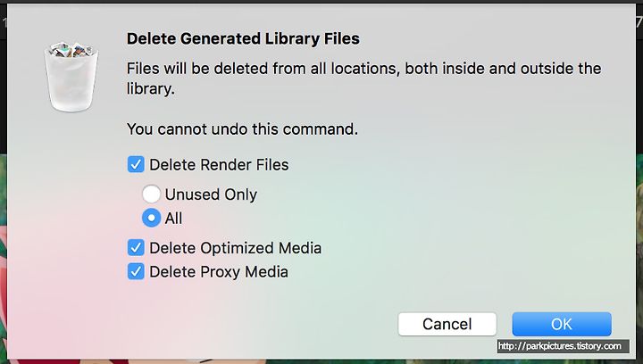Viewport: 643px width, 364px height.
Task: Click the All option label text
Action: pyautogui.click(x=173, y=219)
